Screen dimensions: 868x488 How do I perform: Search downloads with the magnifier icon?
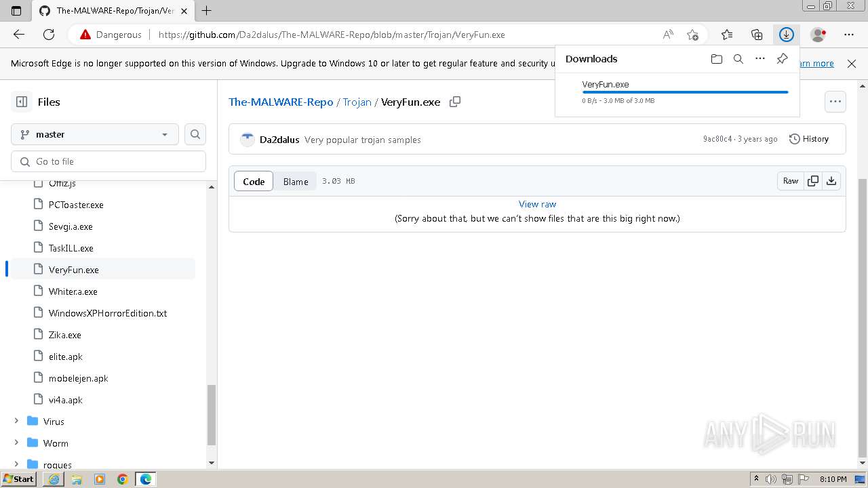738,59
